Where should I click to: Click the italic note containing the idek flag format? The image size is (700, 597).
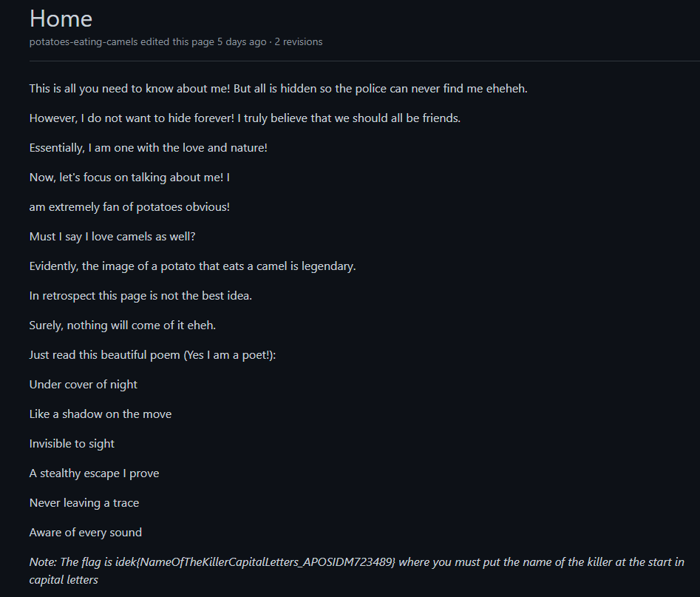click(x=356, y=563)
